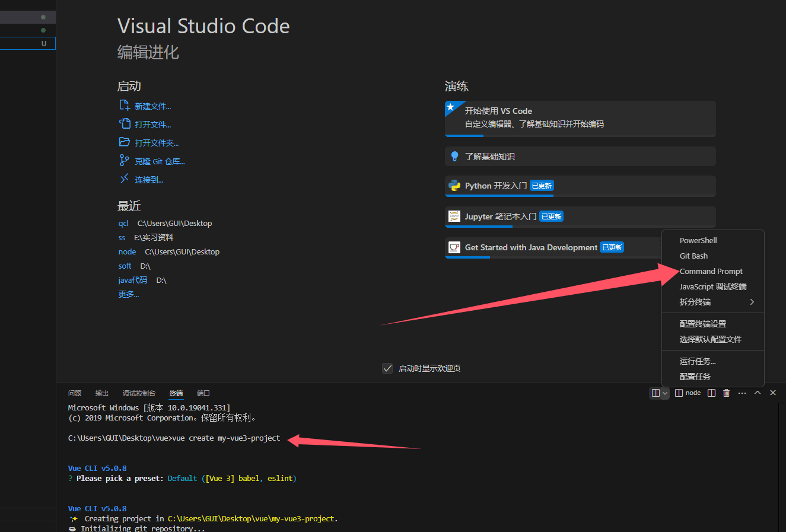Click the split terminal icon beside the trash

(x=711, y=393)
